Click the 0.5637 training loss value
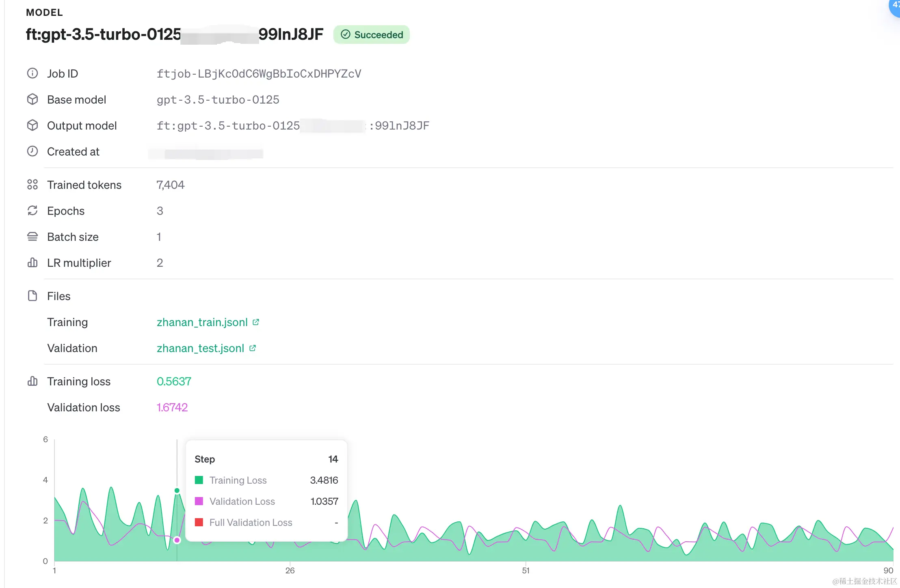The image size is (900, 588). 174,381
